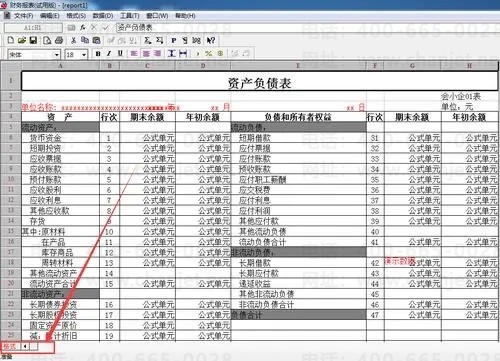Click the Paste clipboard icon
This screenshot has height=361, width=500.
click(x=96, y=40)
